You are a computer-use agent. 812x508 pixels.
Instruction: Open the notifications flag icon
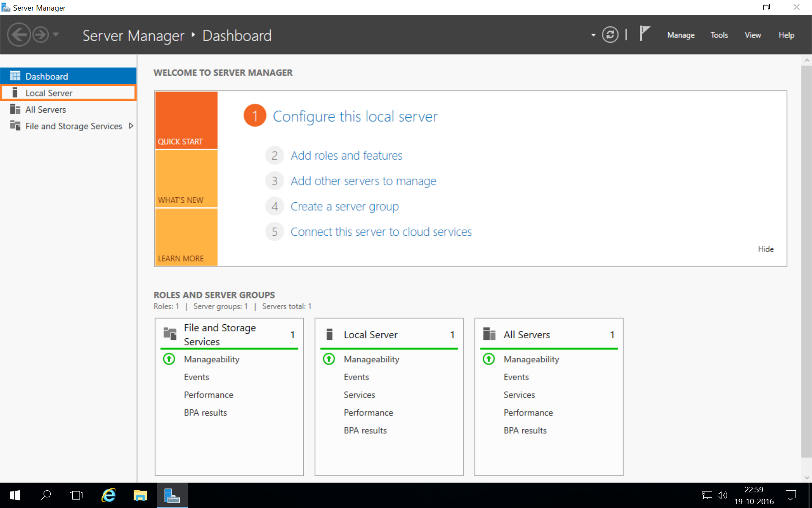point(645,34)
